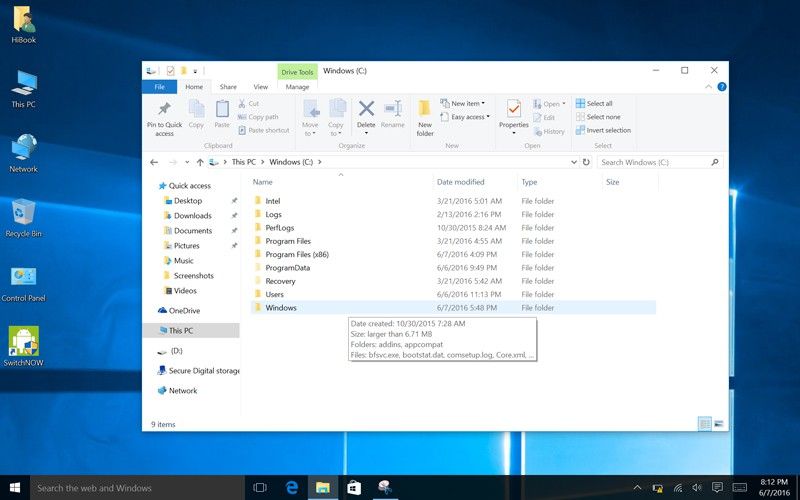This screenshot has height=500, width=800.
Task: Open the recent locations dropdown arrow
Action: tap(187, 162)
